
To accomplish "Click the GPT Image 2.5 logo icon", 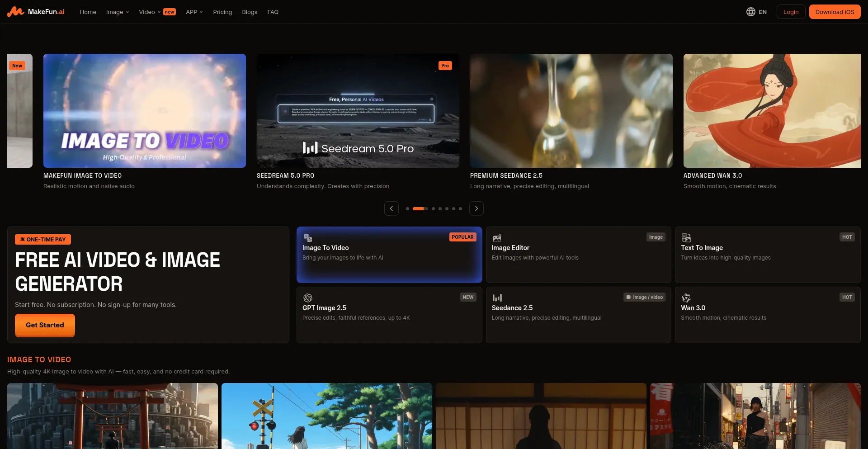I will click(308, 298).
